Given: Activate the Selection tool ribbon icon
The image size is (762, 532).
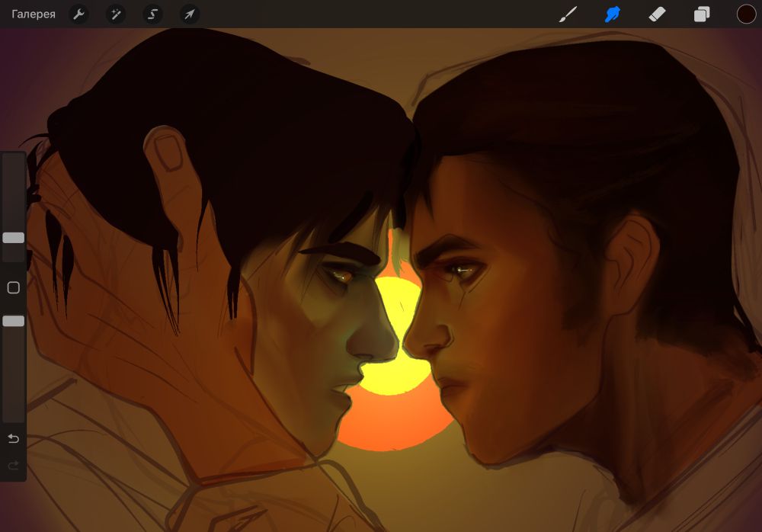Looking at the screenshot, I should (x=152, y=14).
